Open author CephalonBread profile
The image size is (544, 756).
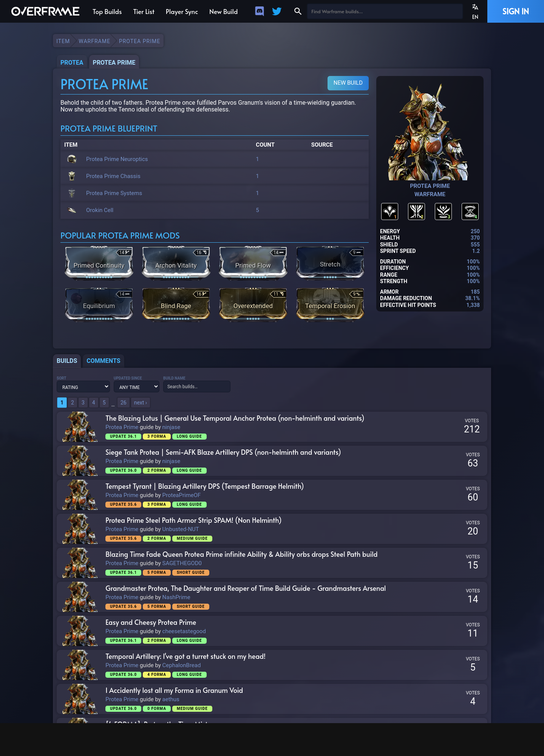pos(181,665)
